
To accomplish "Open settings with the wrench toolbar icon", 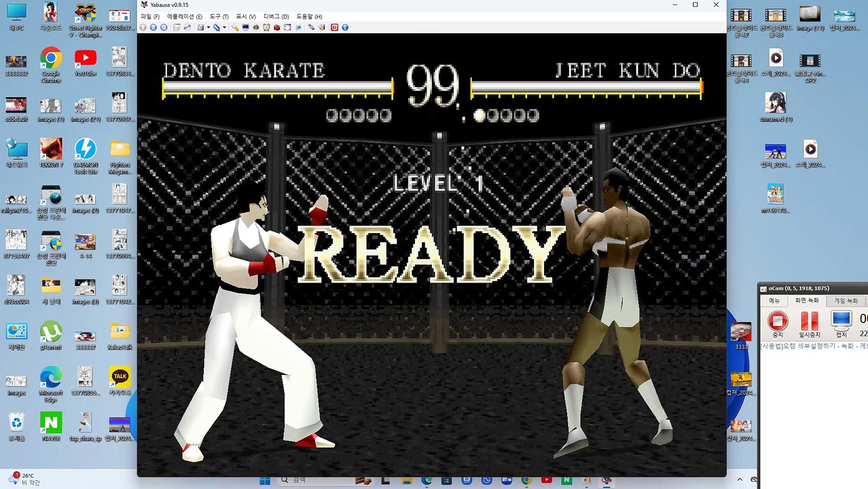I will pyautogui.click(x=235, y=27).
